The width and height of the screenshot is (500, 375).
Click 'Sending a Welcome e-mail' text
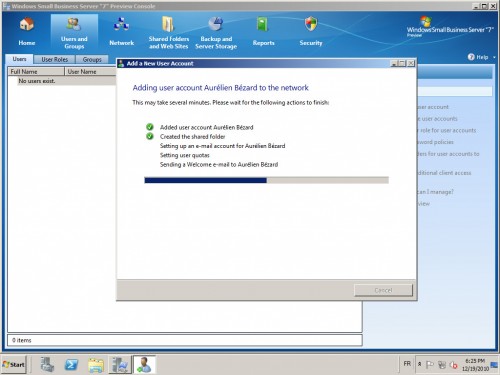[219, 165]
